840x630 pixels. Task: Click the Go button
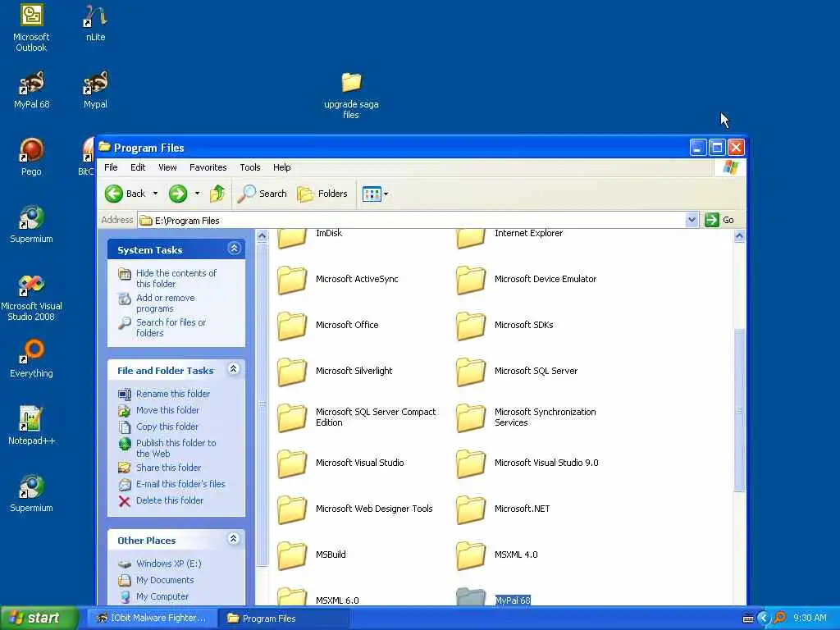[719, 220]
